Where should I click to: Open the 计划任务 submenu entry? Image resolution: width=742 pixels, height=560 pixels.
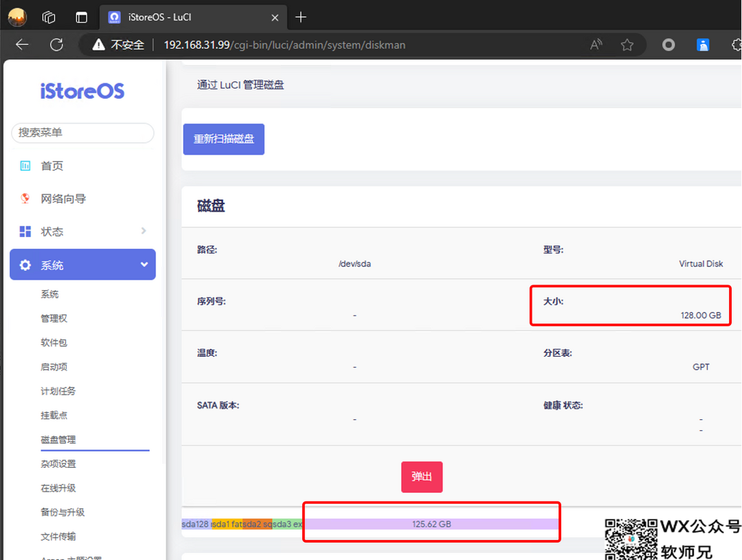pos(58,391)
